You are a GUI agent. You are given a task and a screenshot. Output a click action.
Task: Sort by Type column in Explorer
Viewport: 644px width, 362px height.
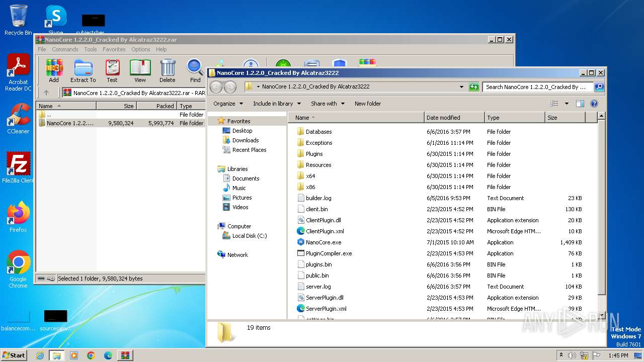click(515, 118)
